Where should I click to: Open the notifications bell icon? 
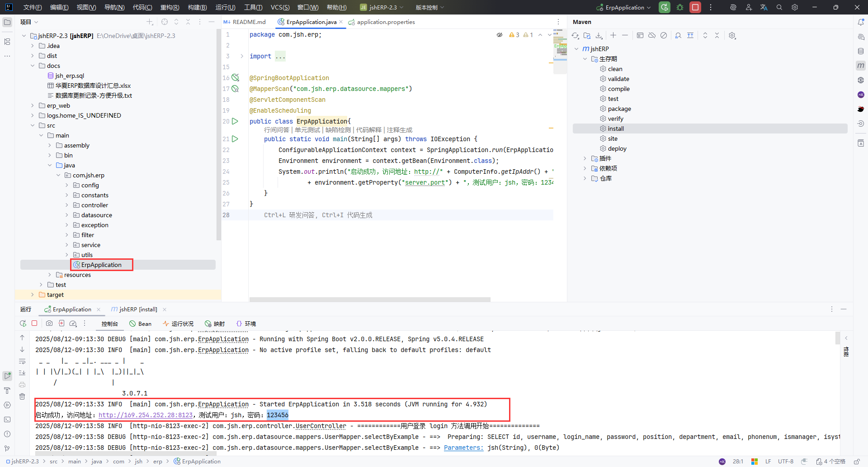861,22
